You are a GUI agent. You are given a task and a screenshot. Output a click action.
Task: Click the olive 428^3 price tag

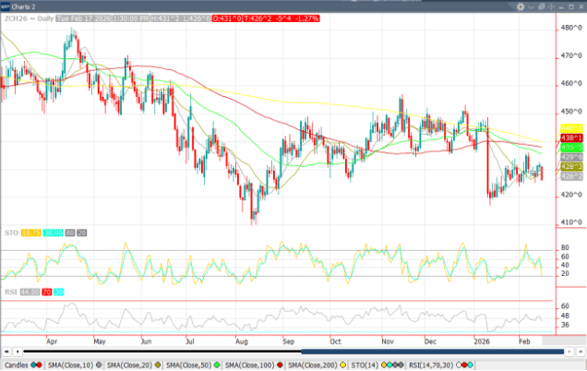point(572,167)
